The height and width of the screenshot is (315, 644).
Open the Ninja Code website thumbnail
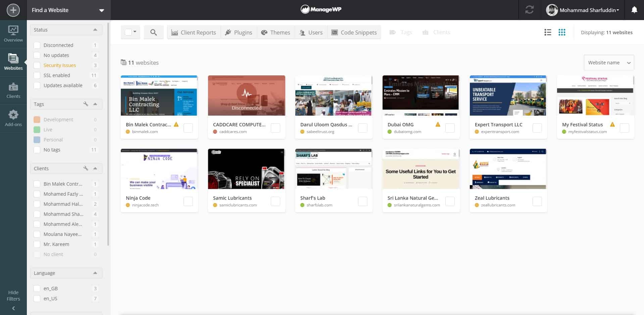coord(159,169)
